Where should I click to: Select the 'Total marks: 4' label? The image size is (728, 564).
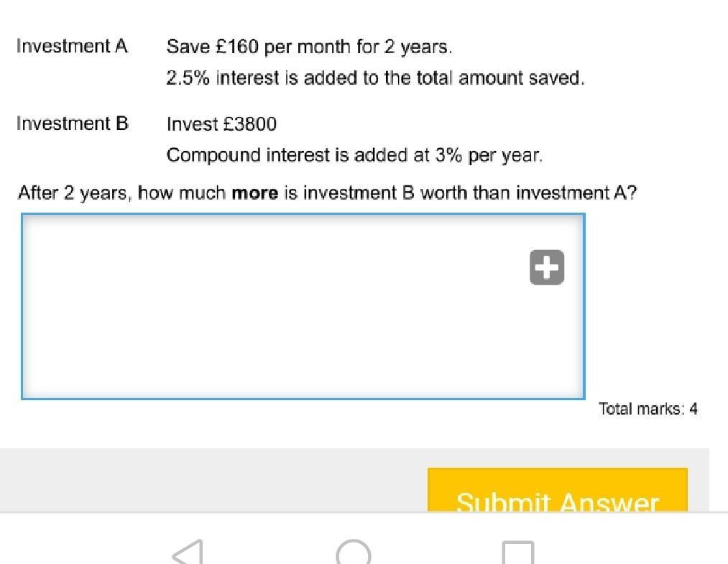(x=648, y=409)
